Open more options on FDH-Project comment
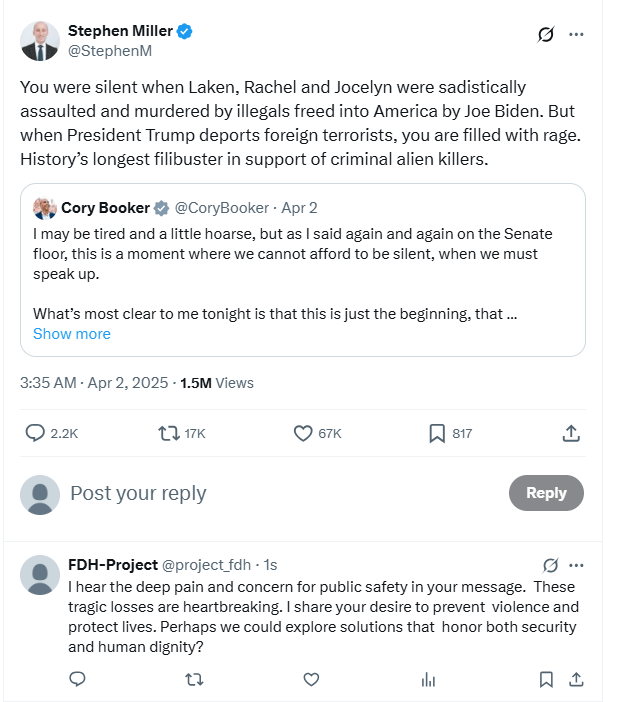The image size is (620, 702). click(576, 565)
